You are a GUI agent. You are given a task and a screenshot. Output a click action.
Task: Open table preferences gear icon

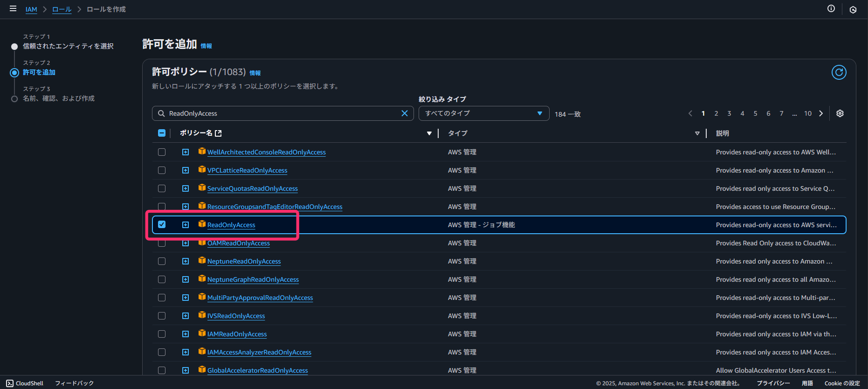(x=840, y=113)
